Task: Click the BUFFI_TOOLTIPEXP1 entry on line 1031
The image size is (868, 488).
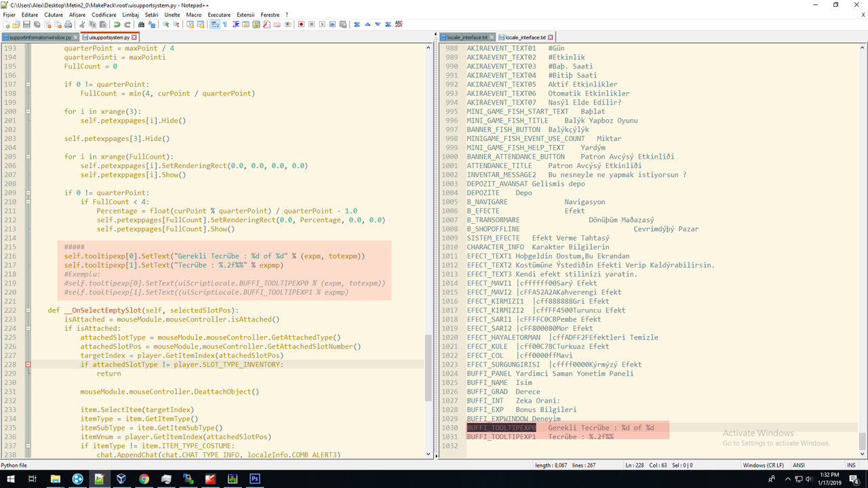Action: tap(501, 436)
